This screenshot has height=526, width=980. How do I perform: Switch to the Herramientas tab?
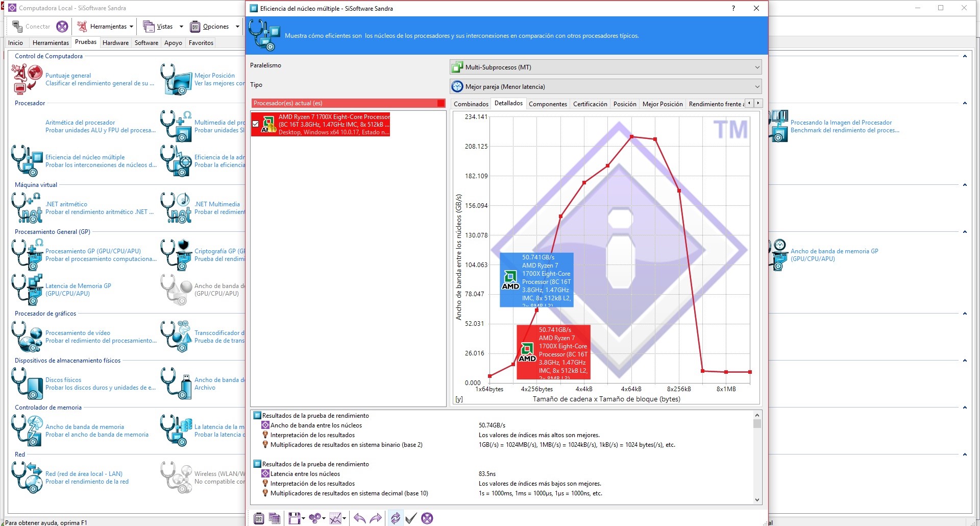pos(51,43)
